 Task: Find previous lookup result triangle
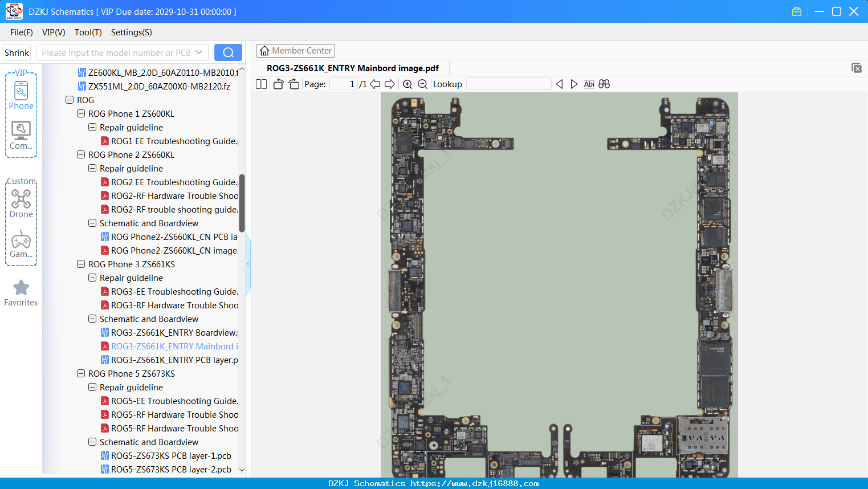pyautogui.click(x=559, y=84)
